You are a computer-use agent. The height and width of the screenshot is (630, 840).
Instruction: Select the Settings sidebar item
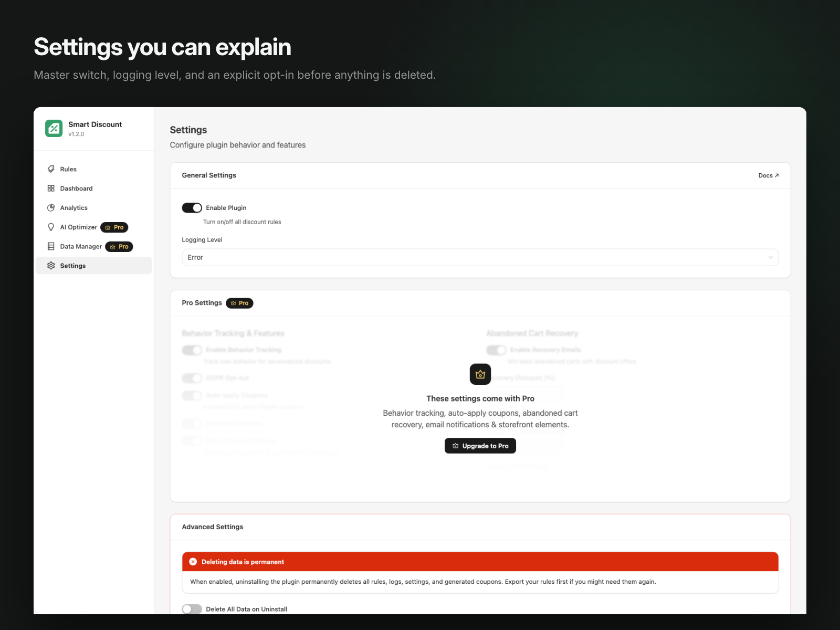pyautogui.click(x=93, y=266)
